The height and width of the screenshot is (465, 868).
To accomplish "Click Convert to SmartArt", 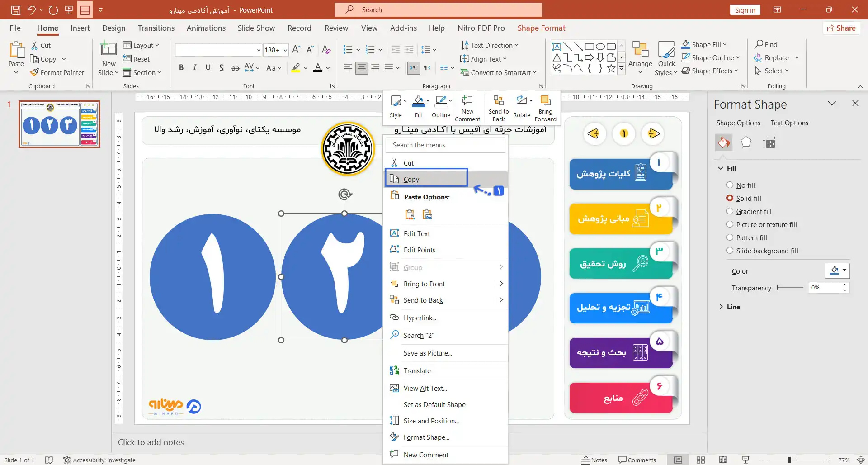I will (x=498, y=72).
